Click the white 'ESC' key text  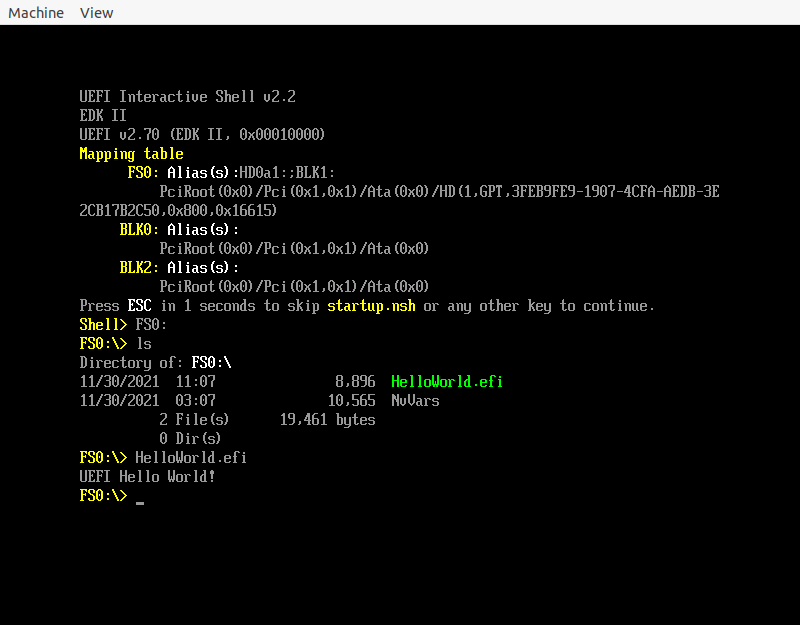click(x=139, y=306)
